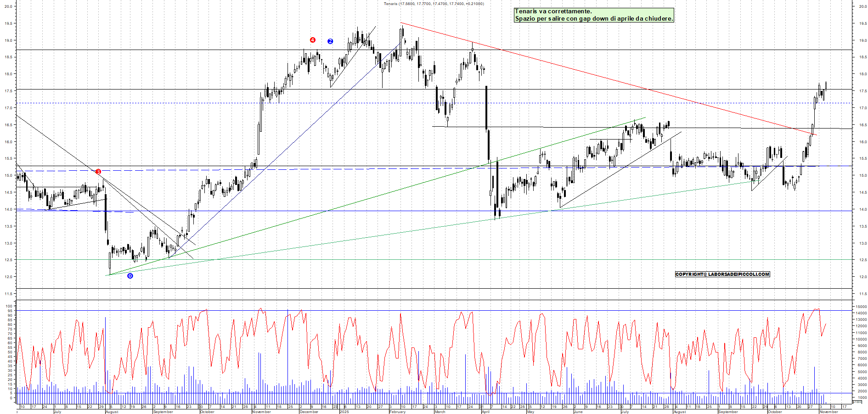
Task: Click the red circled "3" marker near August
Action: [x=98, y=171]
